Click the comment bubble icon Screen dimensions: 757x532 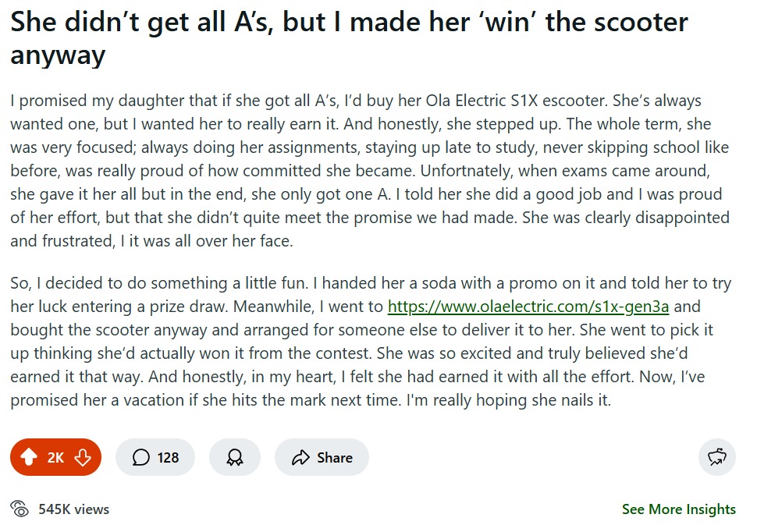(x=141, y=457)
